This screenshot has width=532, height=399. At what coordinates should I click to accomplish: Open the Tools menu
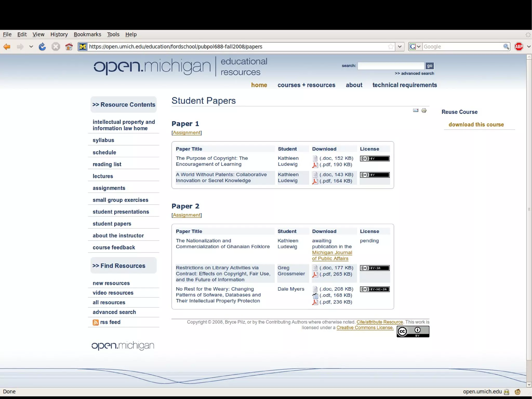(x=113, y=34)
